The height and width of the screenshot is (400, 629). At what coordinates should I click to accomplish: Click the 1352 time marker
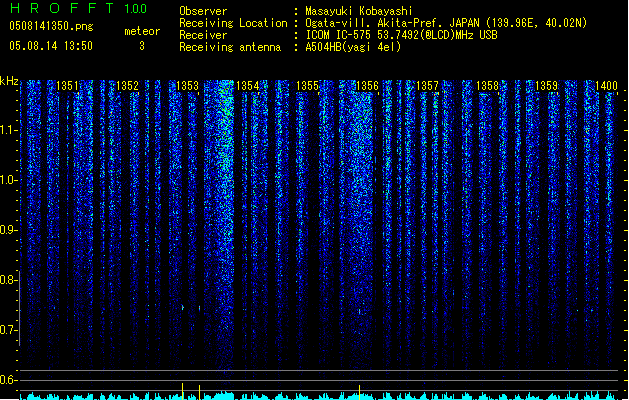pyautogui.click(x=127, y=86)
